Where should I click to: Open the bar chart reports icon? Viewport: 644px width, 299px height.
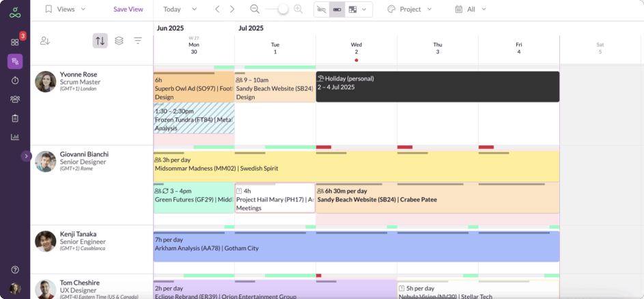tap(15, 137)
